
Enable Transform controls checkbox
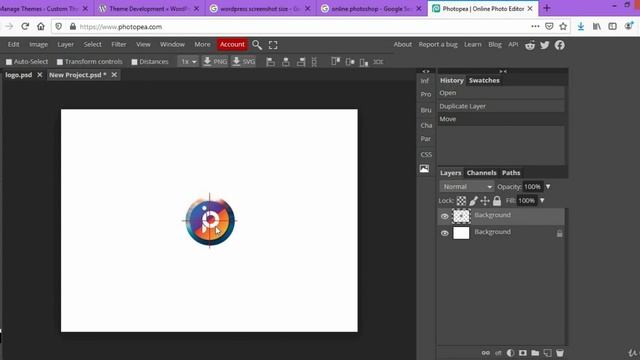pyautogui.click(x=60, y=62)
